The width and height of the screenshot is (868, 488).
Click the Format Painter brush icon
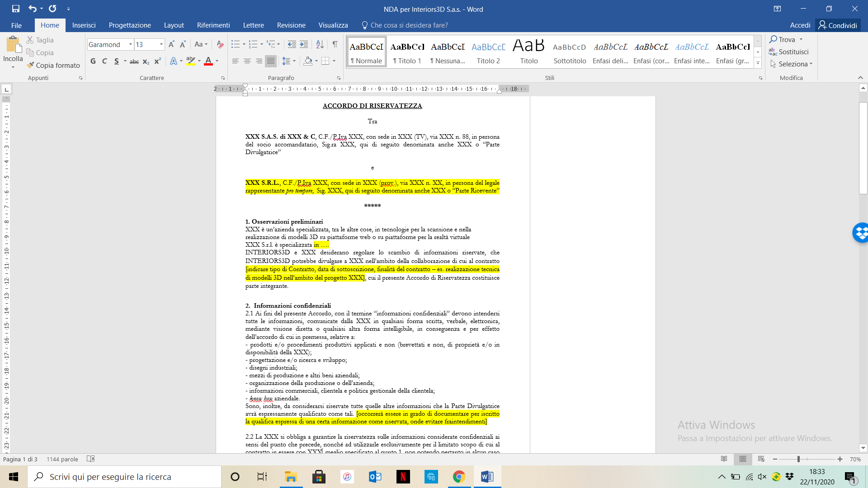click(31, 65)
